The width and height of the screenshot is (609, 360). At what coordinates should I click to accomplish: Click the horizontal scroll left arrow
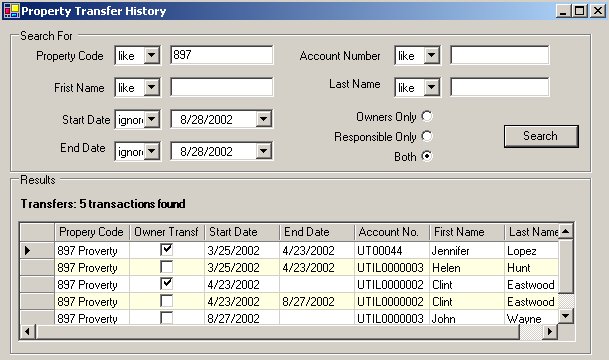click(28, 332)
